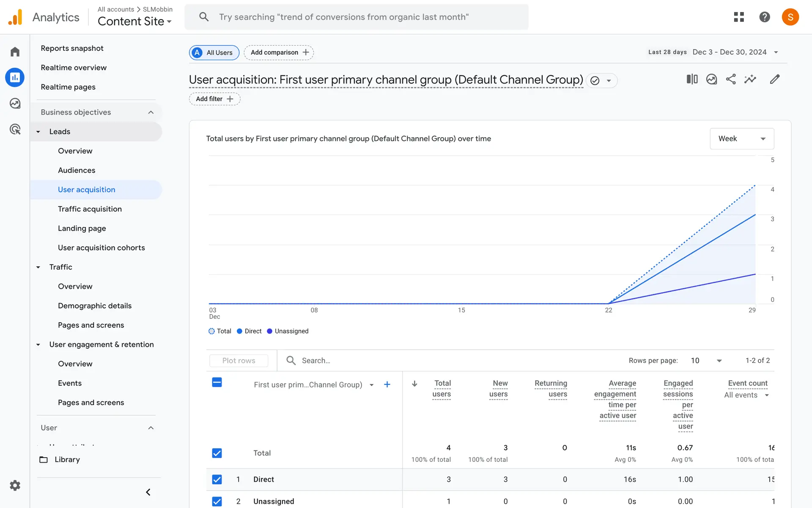Open the Explore icon in the left rail
The height and width of the screenshot is (508, 812).
[15, 103]
